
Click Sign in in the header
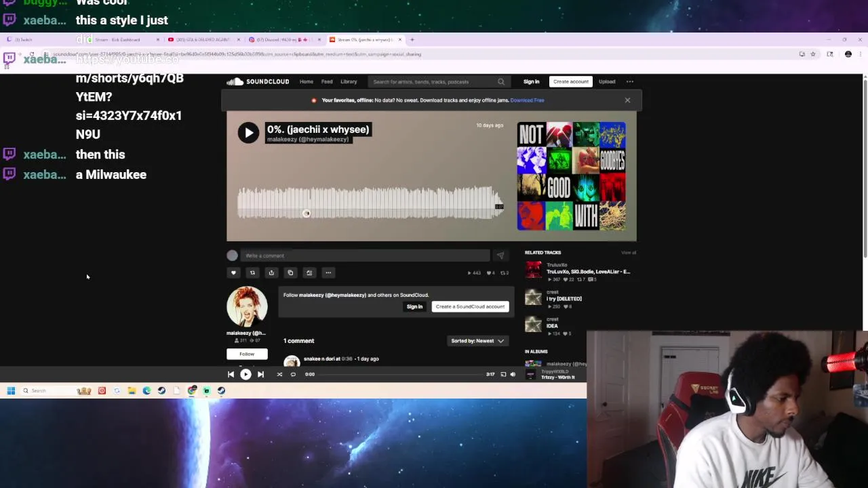[531, 81]
